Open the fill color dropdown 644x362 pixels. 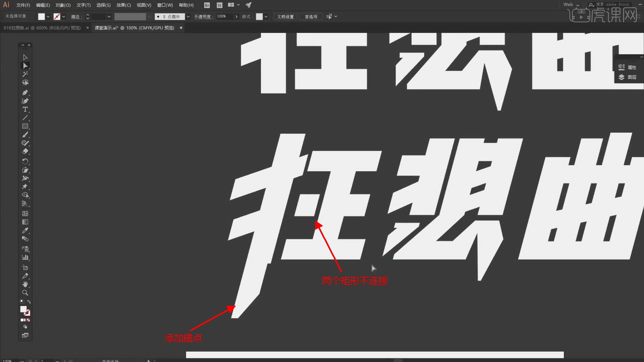pyautogui.click(x=48, y=16)
